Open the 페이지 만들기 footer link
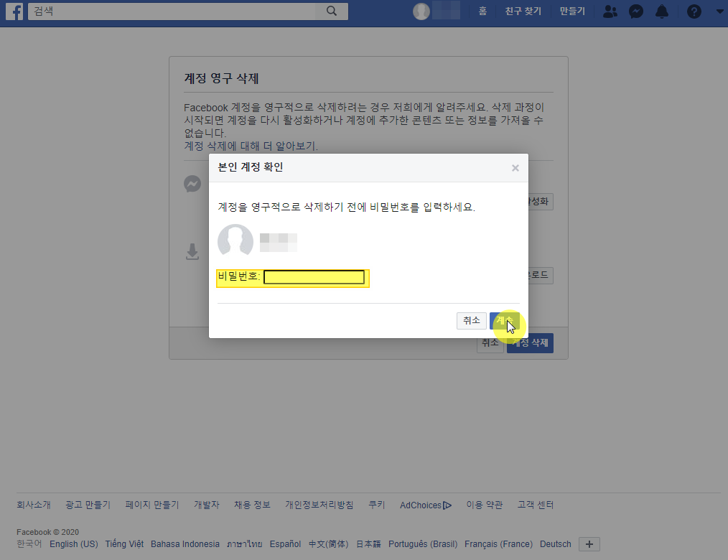The height and width of the screenshot is (560, 728). [x=151, y=505]
